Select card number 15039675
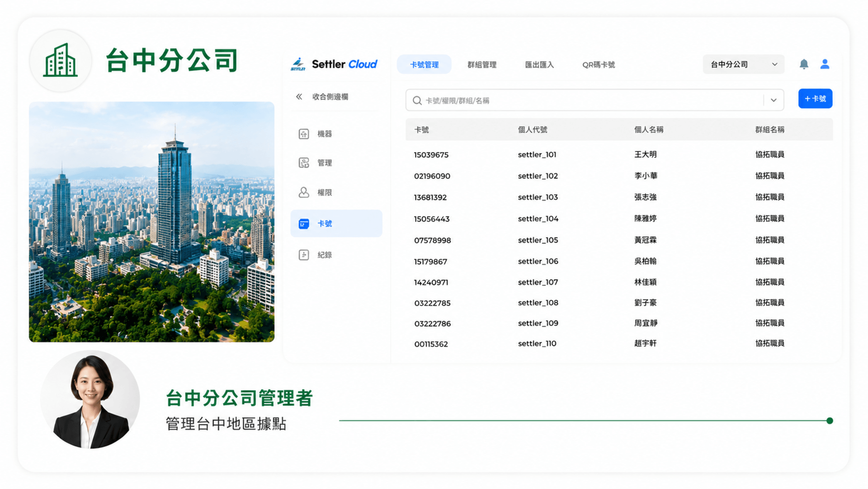The width and height of the screenshot is (868, 489). coord(431,155)
